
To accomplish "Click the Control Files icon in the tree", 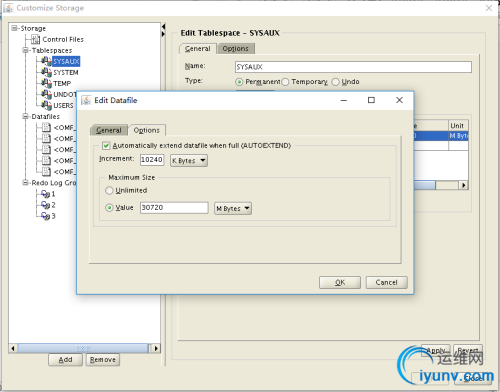I will point(35,39).
